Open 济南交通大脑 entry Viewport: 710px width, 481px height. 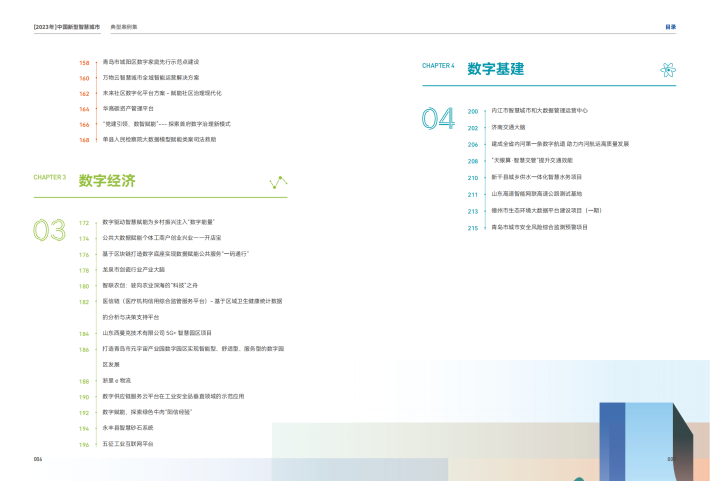tap(508, 127)
